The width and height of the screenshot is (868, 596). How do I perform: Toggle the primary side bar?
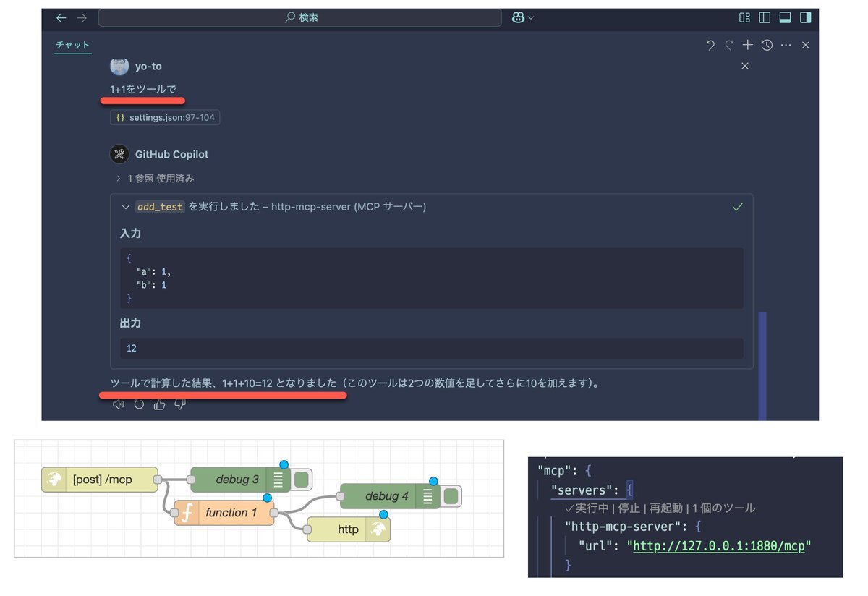pos(765,17)
